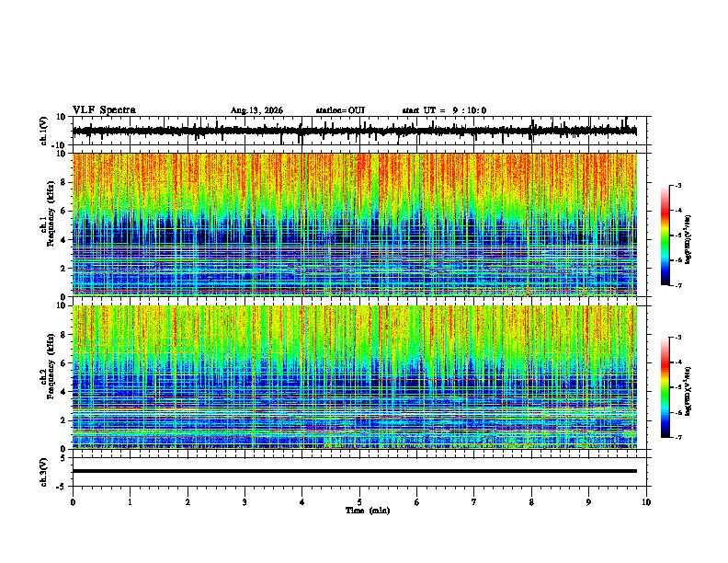
Task: Click the '2' kHz tick of ch.1 spectrogram
Action: tap(63, 269)
